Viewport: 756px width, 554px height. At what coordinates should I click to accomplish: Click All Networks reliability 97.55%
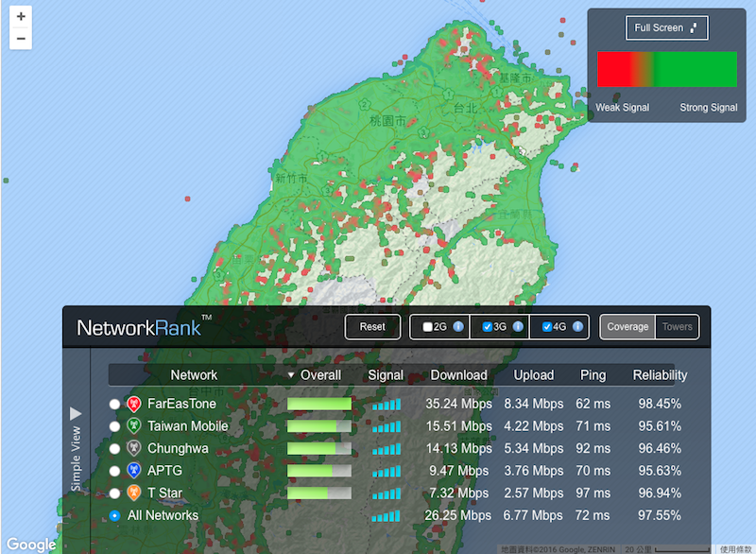pos(659,515)
